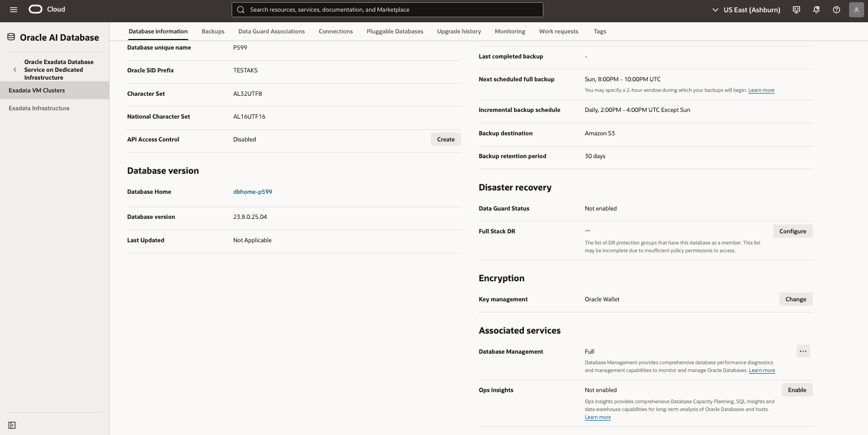Image resolution: width=868 pixels, height=435 pixels.
Task: Open Learn more under Ops Insights
Action: 597,417
